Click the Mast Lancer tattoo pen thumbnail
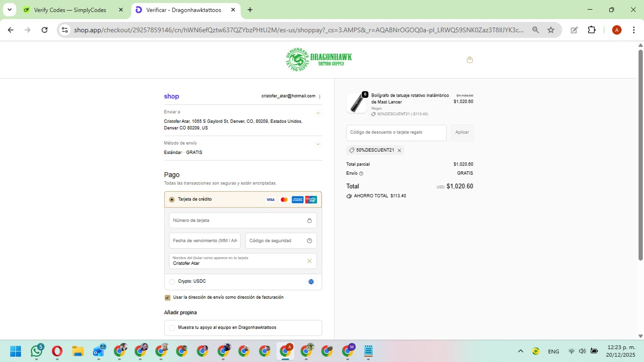This screenshot has height=362, width=644. (x=357, y=103)
